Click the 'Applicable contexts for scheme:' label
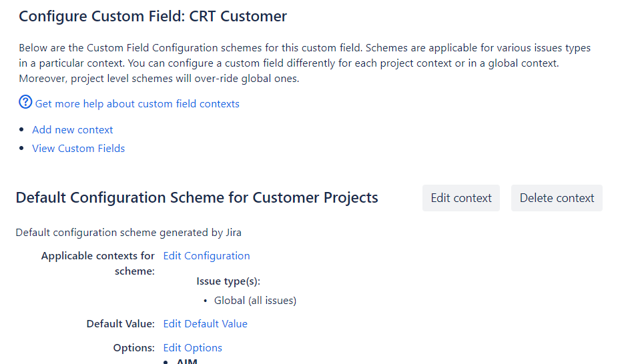This screenshot has width=632, height=364. (98, 263)
